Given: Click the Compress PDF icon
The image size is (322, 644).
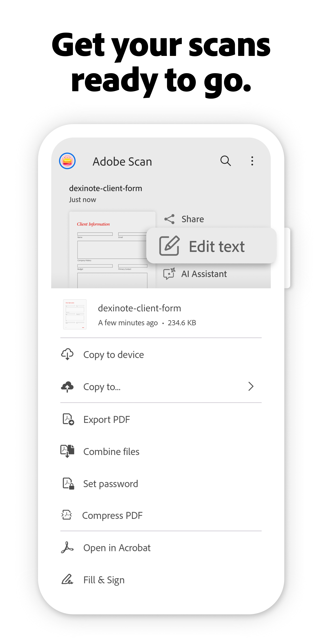Looking at the screenshot, I should (x=67, y=515).
